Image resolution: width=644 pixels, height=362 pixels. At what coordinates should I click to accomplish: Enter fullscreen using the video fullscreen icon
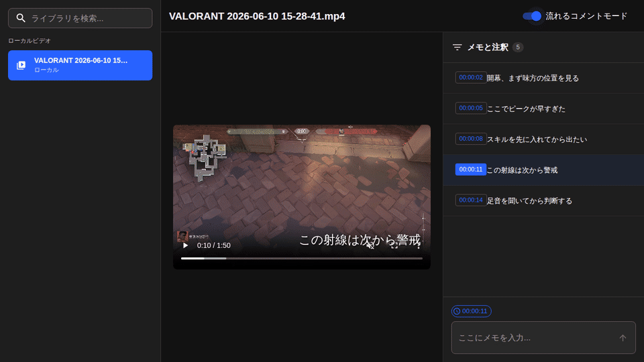(x=394, y=245)
